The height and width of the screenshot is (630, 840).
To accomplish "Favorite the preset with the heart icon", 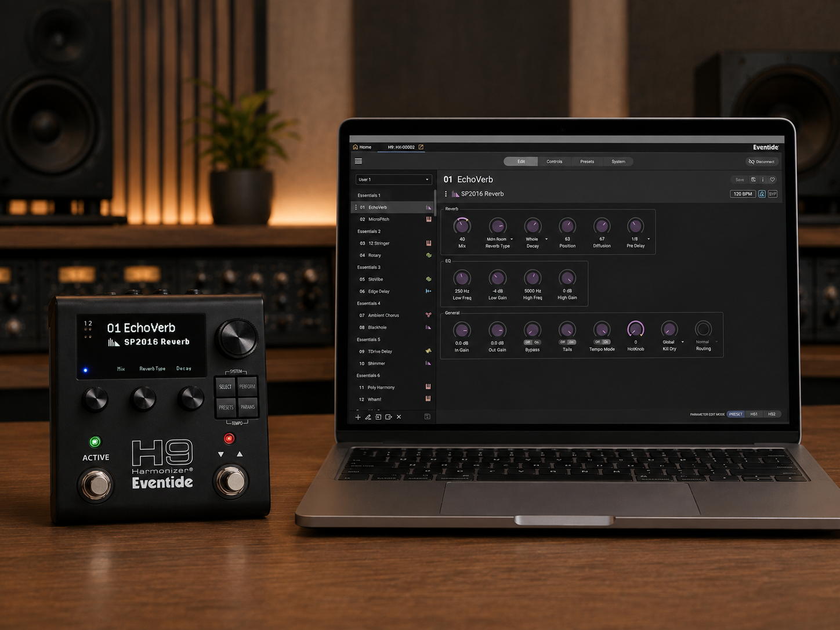I will pos(772,180).
